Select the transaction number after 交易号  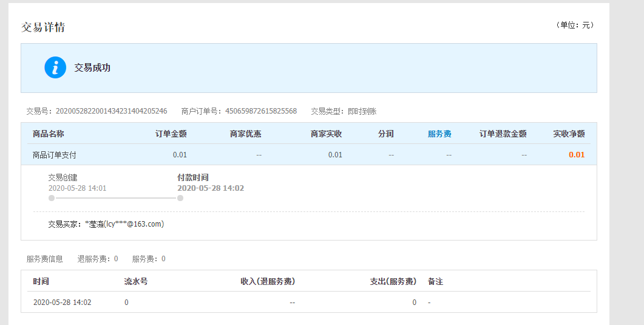(x=111, y=111)
